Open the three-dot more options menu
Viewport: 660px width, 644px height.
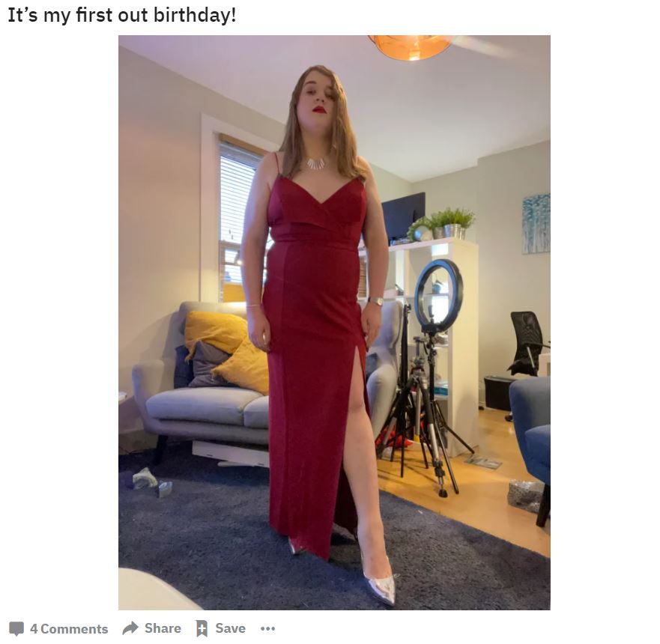[x=267, y=628]
